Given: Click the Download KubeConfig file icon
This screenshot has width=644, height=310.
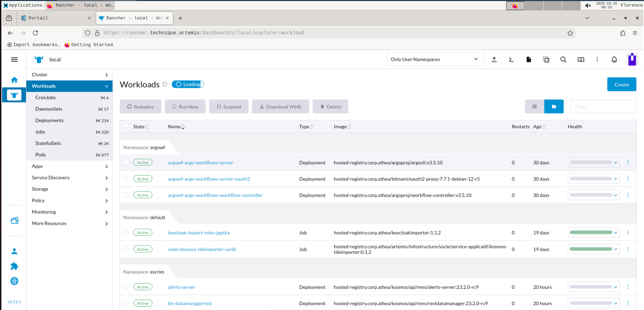Looking at the screenshot, I should pos(529,60).
